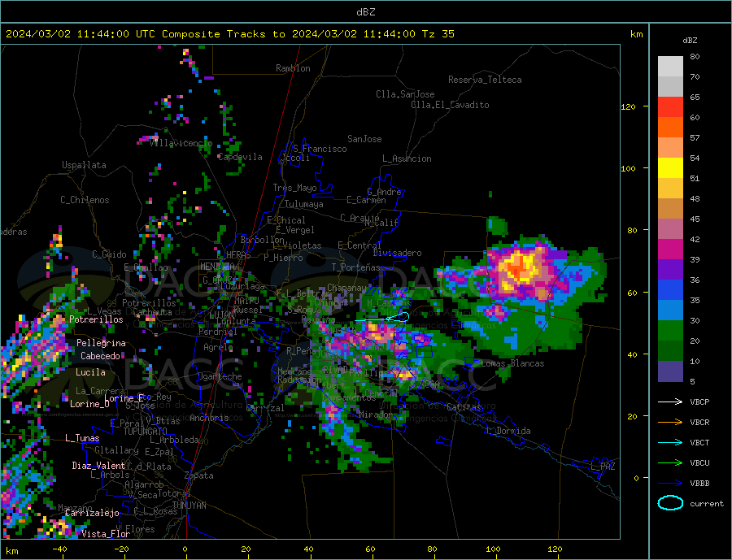Click the 'Tulumaya' map label
Viewport: 732px width, 560px height.
[303, 204]
